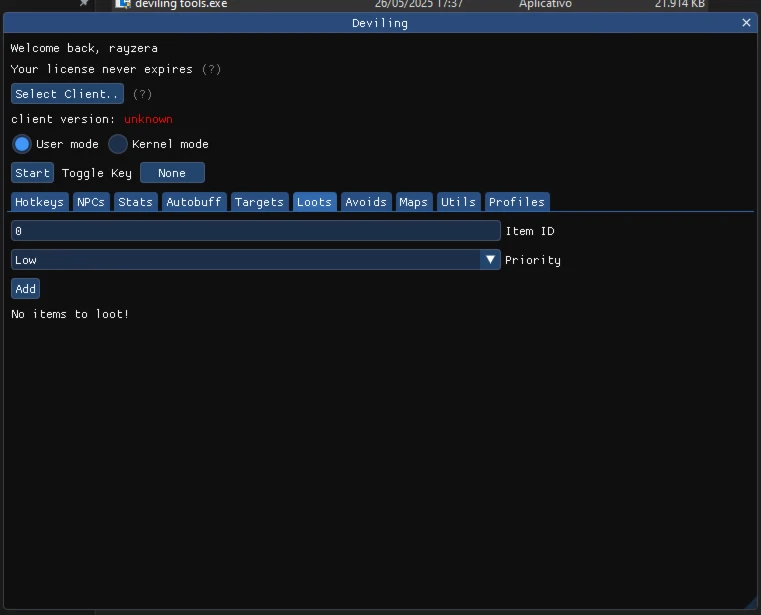Open the NPCs tab
This screenshot has width=761, height=615.
tap(91, 202)
